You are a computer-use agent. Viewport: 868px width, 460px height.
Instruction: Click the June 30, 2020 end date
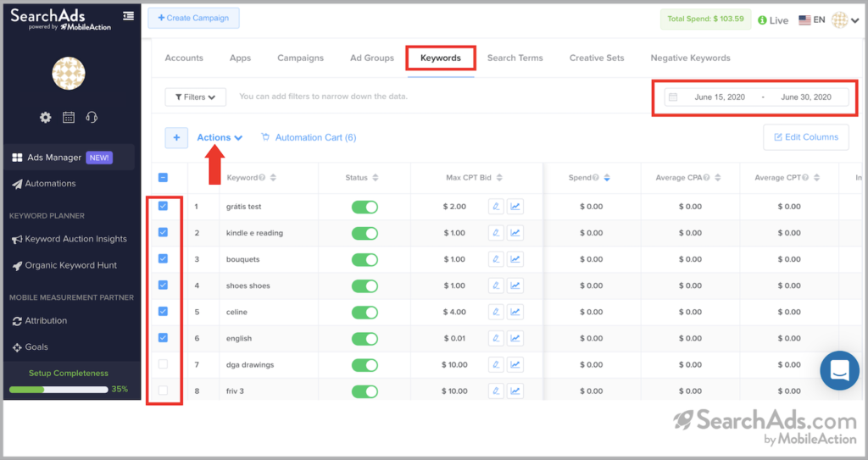coord(806,97)
